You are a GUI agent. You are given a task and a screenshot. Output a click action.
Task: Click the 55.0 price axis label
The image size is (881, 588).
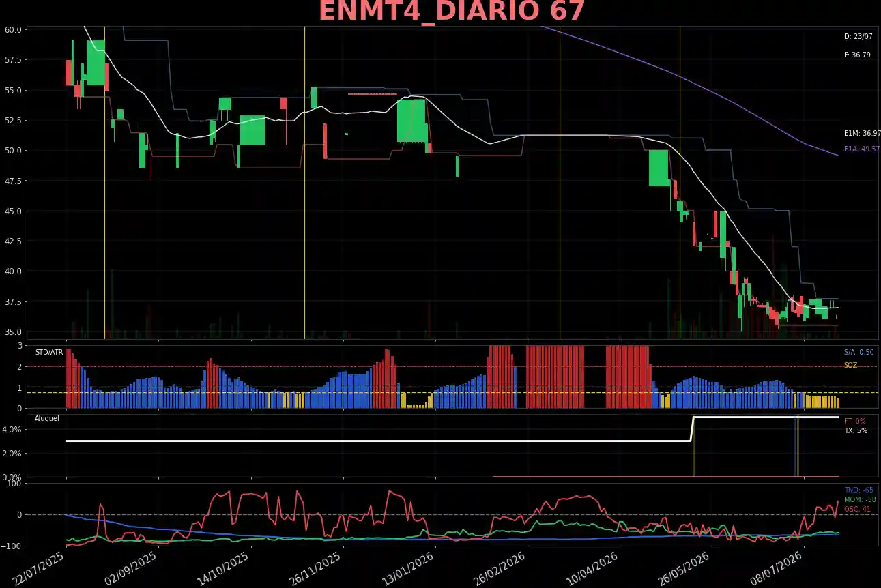(x=13, y=91)
